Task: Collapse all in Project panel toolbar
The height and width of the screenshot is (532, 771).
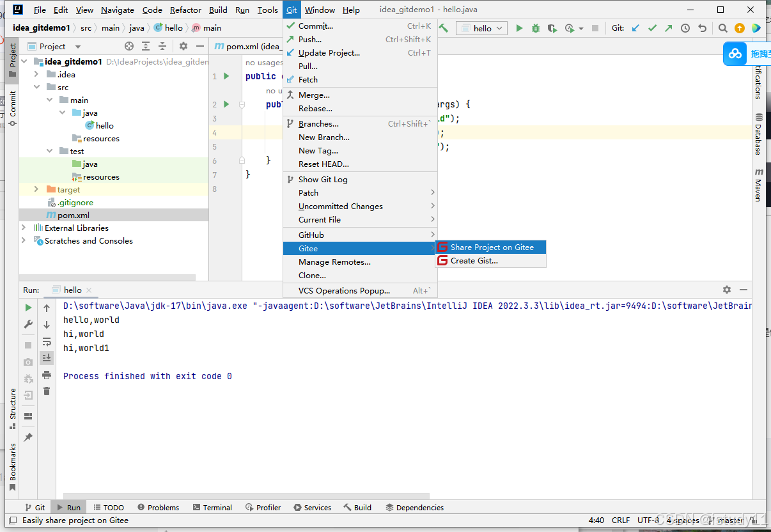Action: 162,46
